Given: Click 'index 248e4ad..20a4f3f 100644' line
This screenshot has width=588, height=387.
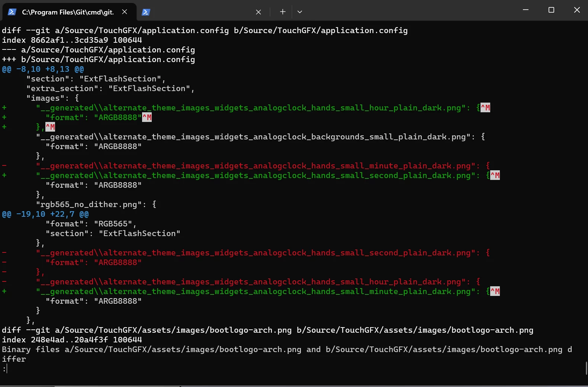Looking at the screenshot, I should tap(72, 340).
